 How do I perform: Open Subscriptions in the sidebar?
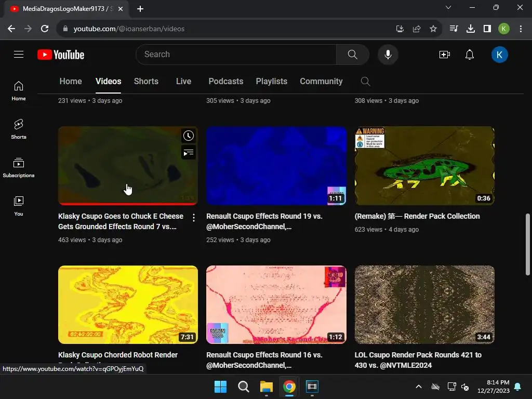click(x=19, y=168)
